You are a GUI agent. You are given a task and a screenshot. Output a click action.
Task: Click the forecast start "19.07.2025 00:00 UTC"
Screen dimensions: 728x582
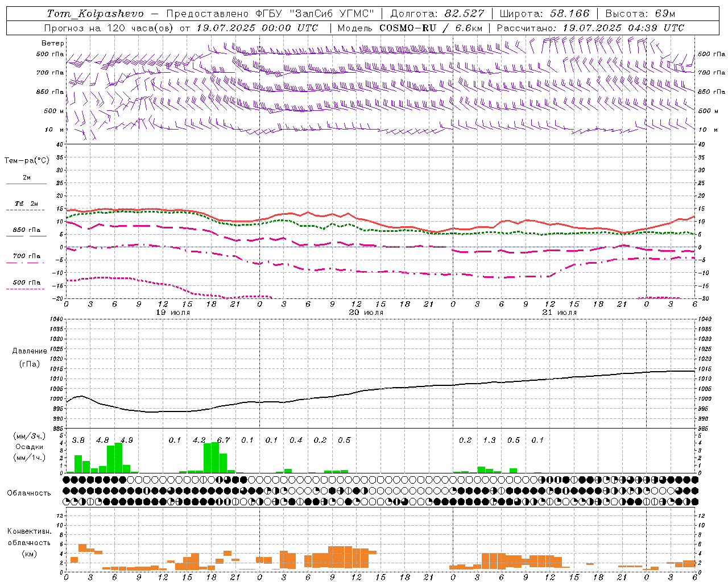pos(257,28)
